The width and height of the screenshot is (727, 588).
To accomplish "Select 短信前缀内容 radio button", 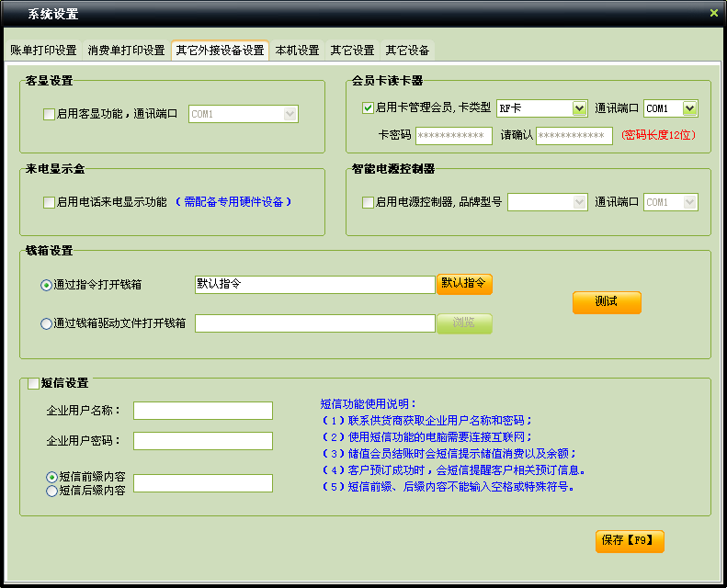I will 51,477.
